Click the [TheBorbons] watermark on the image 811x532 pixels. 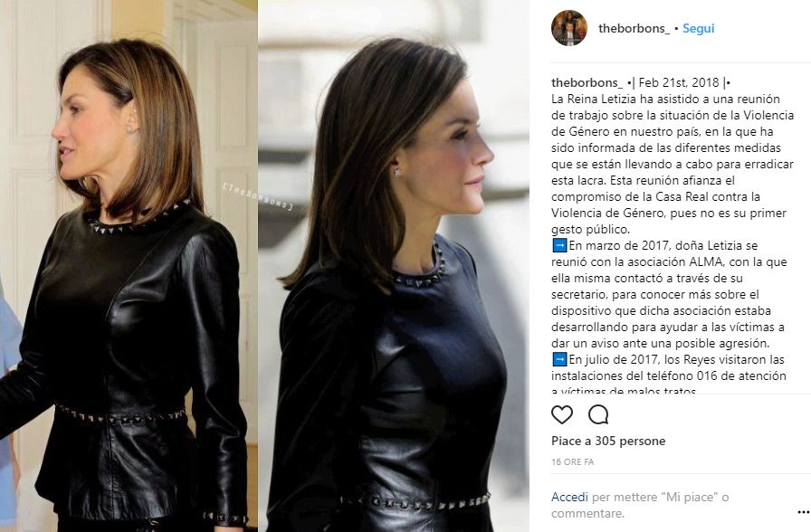(258, 196)
